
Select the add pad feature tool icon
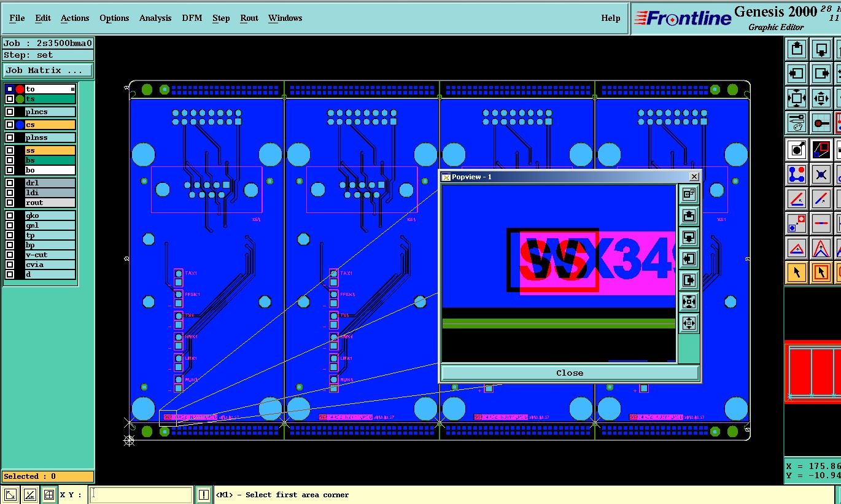point(797,149)
